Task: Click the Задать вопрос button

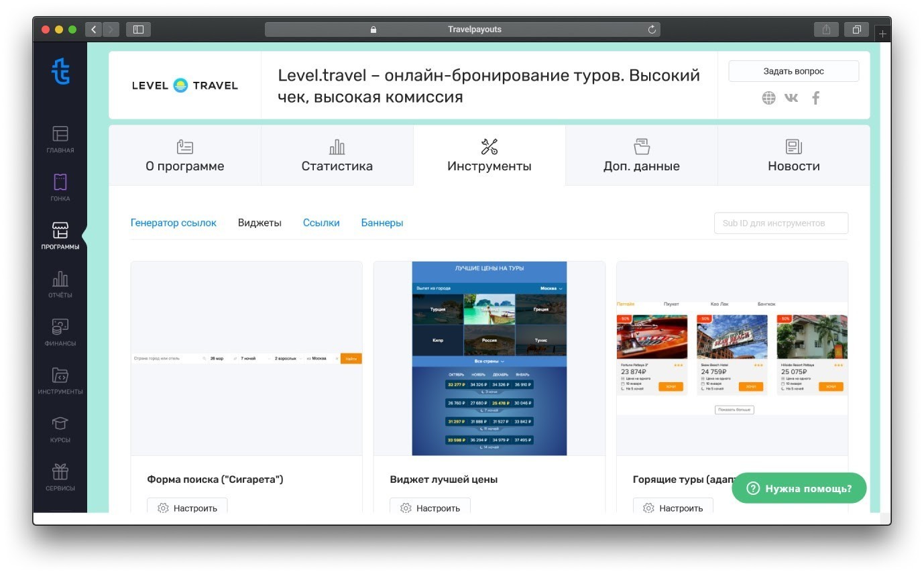Action: pyautogui.click(x=794, y=71)
